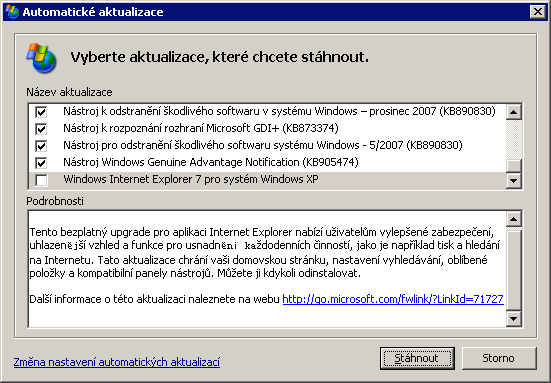Viewport: 551px width, 383px height.
Task: Click the Storno button
Action: pyautogui.click(x=499, y=358)
